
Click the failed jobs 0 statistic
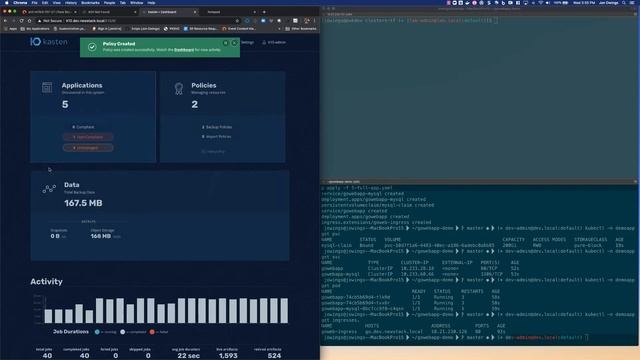pos(116,356)
